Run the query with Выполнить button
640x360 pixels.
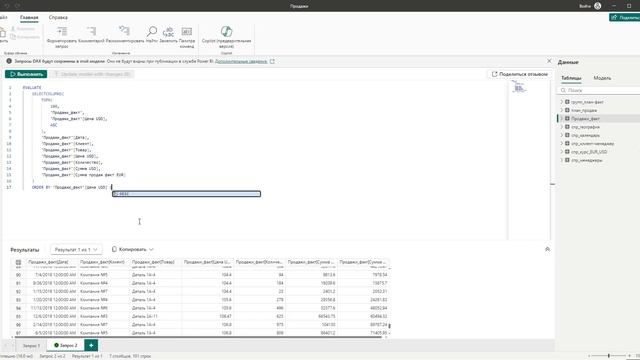(x=26, y=74)
